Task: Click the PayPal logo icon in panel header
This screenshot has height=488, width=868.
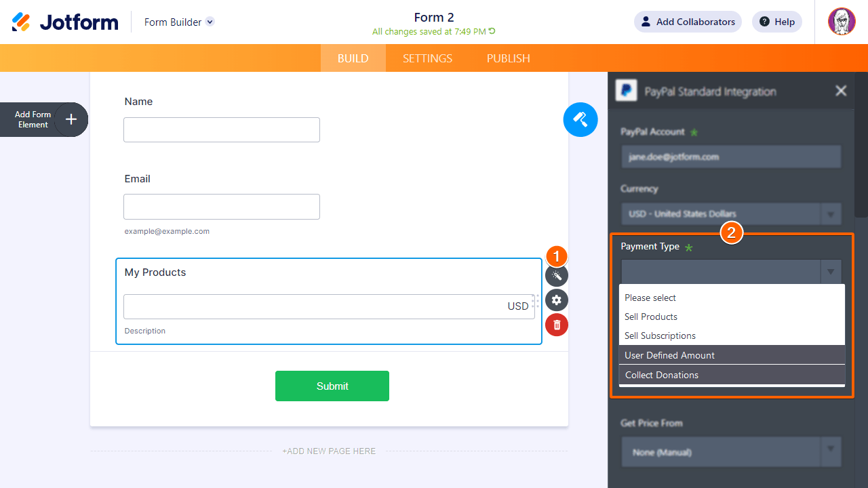Action: point(627,91)
